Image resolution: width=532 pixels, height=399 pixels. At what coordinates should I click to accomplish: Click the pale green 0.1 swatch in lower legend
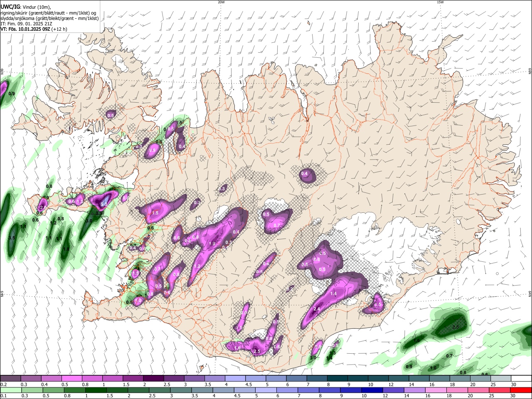click(10, 390)
